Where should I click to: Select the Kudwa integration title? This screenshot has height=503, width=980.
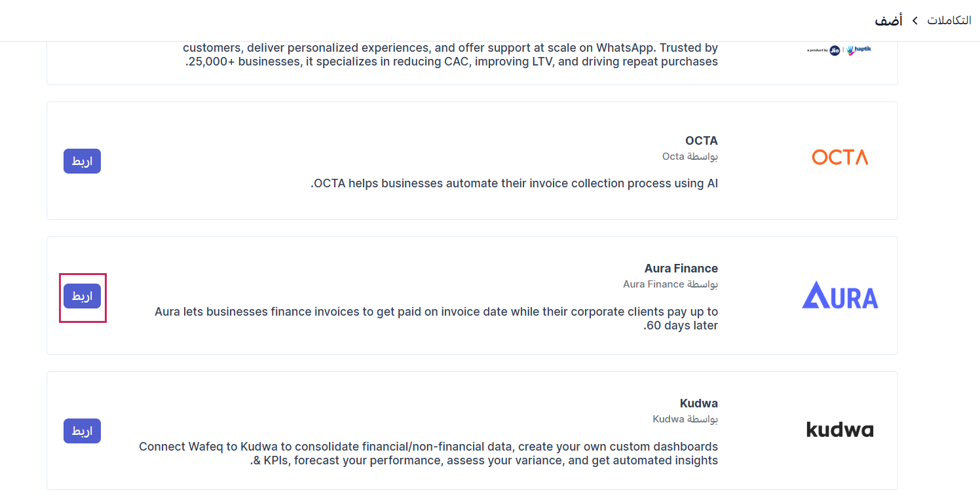click(x=698, y=403)
